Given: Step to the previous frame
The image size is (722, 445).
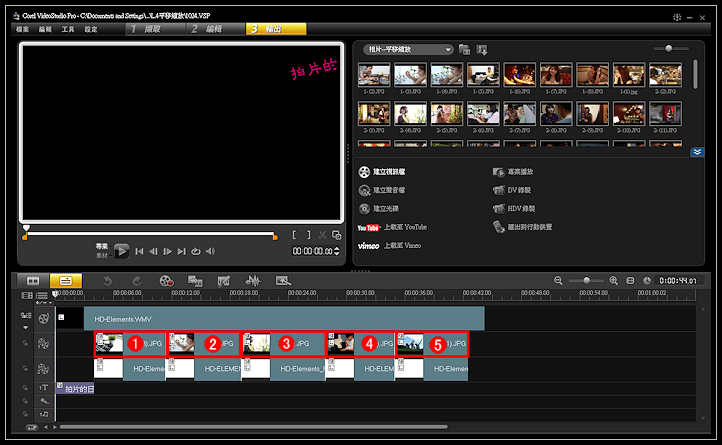Looking at the screenshot, I should (x=153, y=251).
